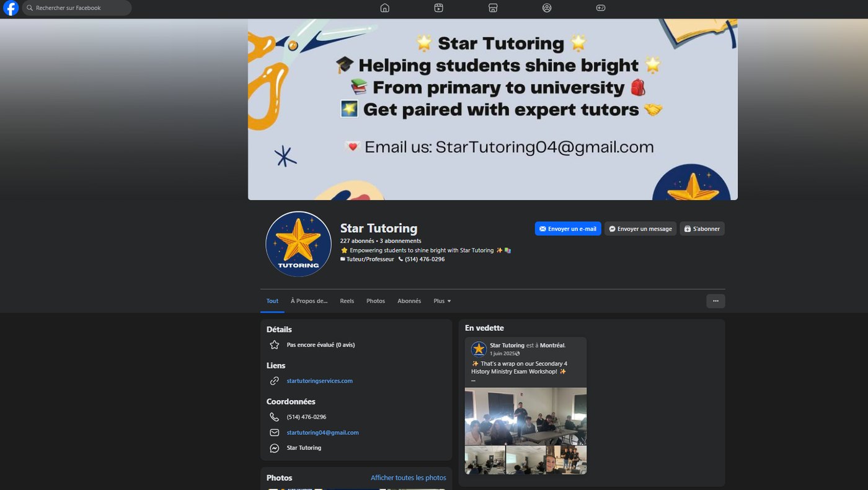Open the startutoringservices.com link
Viewport: 868px width, 490px height.
point(319,381)
